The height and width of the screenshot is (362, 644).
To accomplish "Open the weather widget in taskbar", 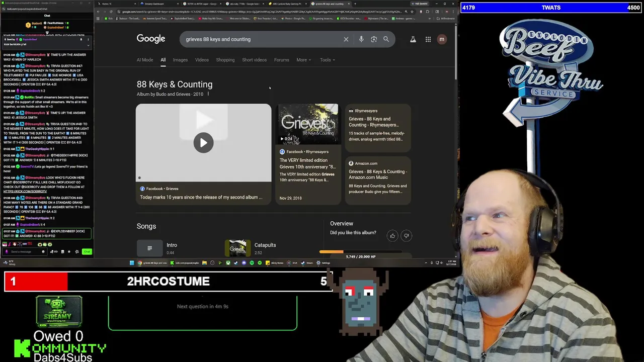I will pyautogui.click(x=9, y=263).
